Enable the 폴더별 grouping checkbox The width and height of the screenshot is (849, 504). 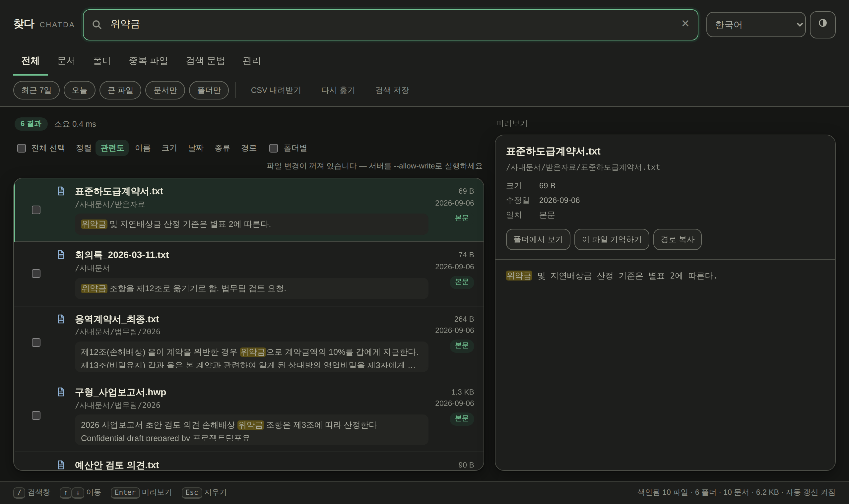273,148
